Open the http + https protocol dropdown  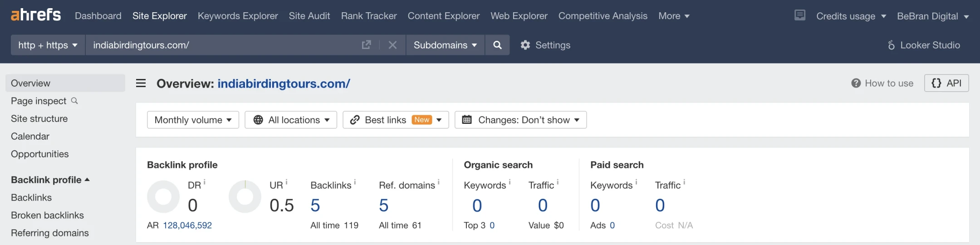48,45
